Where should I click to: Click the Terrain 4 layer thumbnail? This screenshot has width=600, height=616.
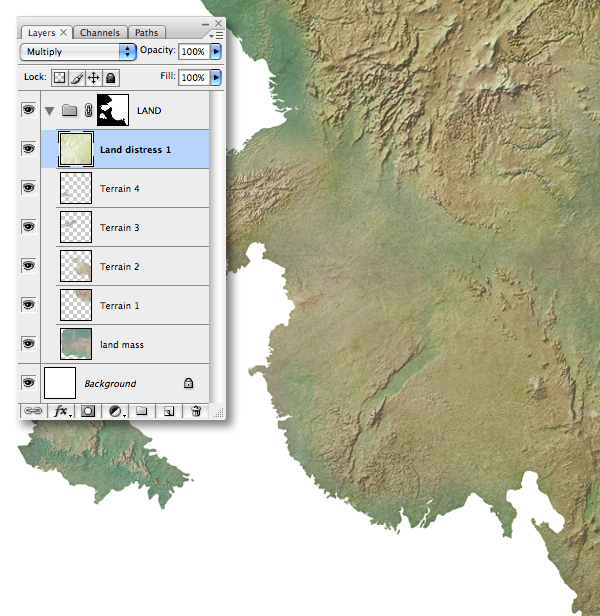[76, 188]
